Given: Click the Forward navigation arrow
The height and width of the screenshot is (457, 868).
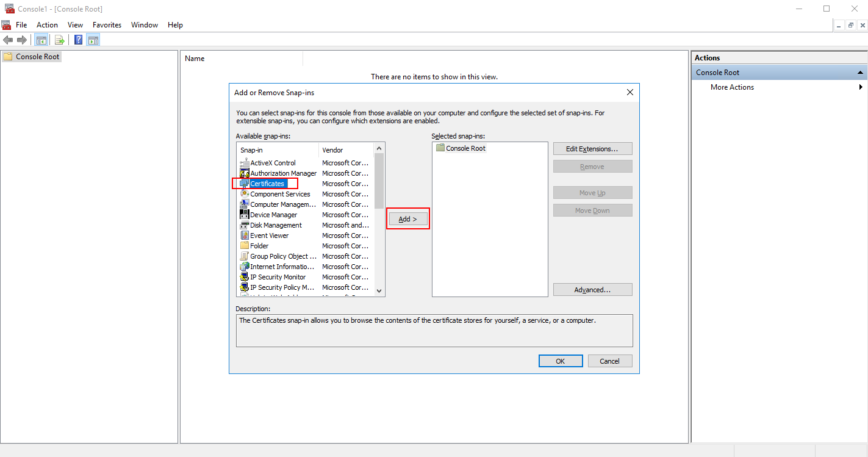Looking at the screenshot, I should 22,39.
